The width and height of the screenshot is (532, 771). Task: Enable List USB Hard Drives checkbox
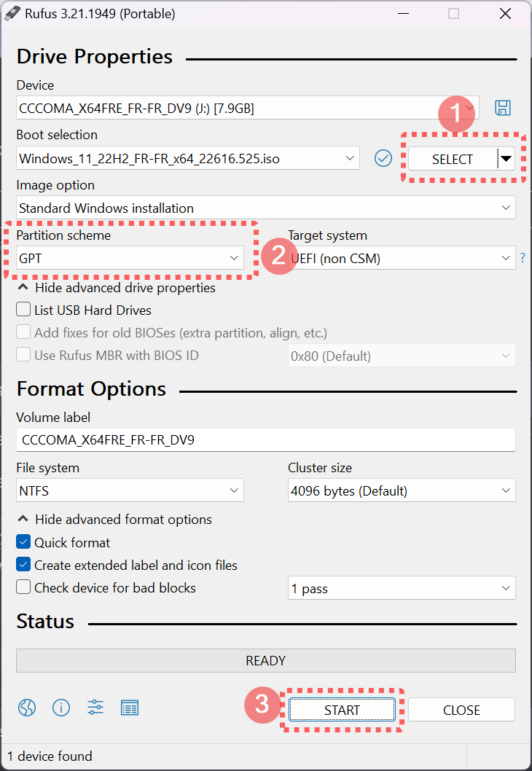click(23, 310)
